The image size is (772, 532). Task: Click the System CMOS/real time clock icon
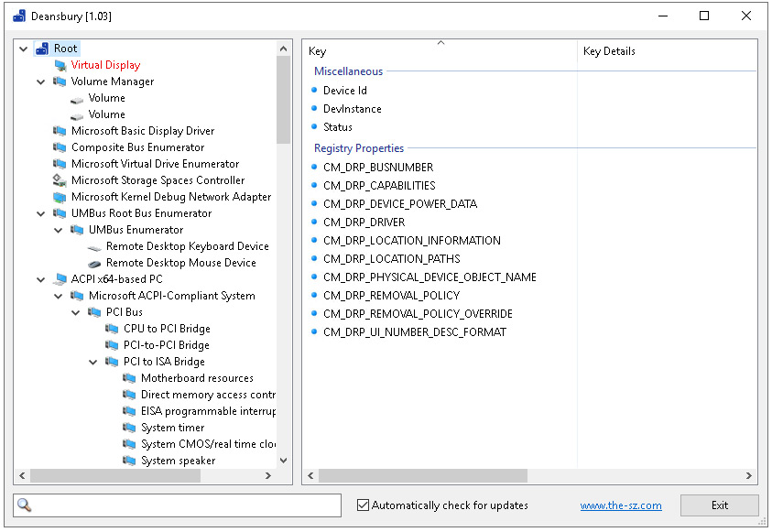pos(129,444)
